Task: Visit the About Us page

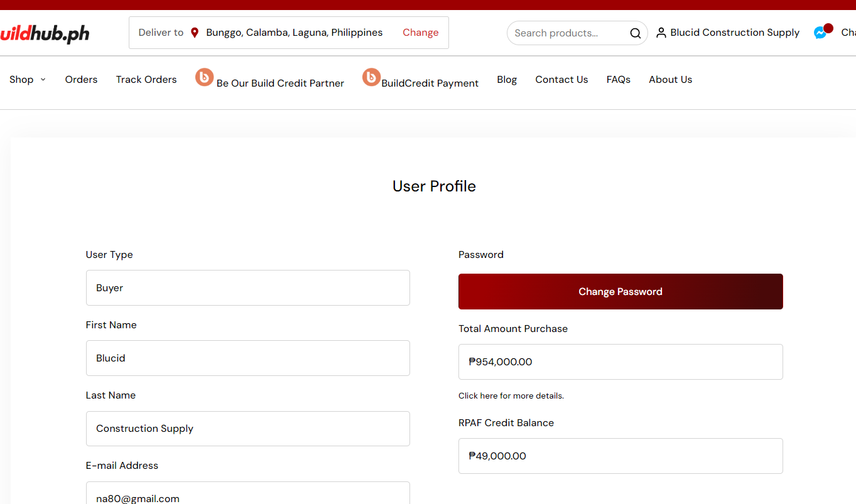Action: pos(670,80)
